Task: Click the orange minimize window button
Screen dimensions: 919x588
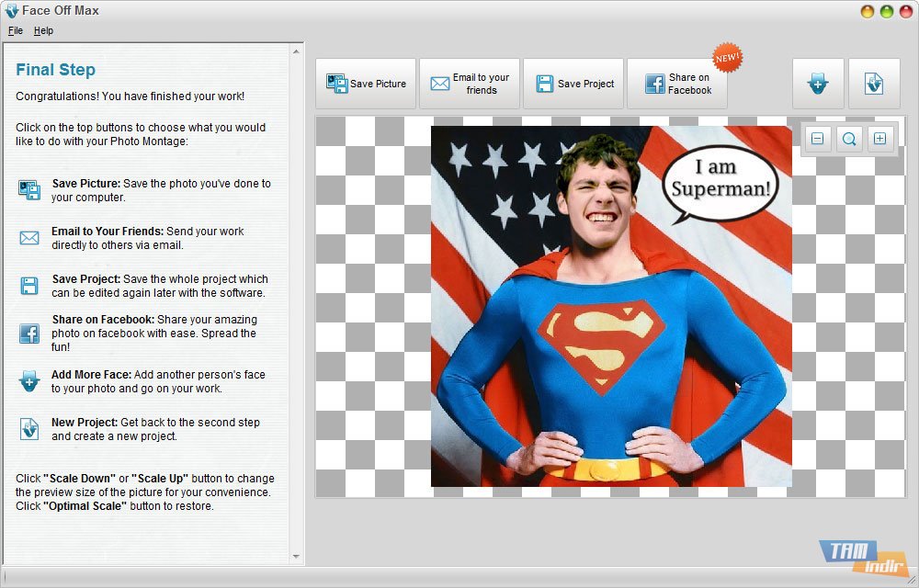Action: coord(868,11)
